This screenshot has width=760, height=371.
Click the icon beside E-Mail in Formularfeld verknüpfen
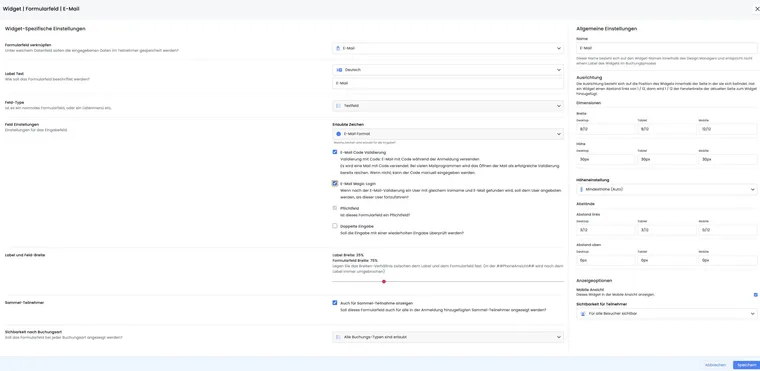pyautogui.click(x=338, y=48)
